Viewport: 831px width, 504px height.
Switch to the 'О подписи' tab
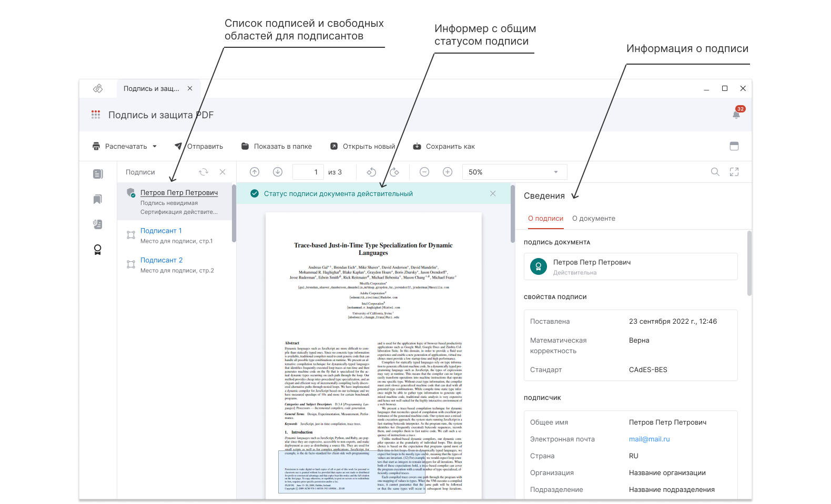tap(545, 219)
